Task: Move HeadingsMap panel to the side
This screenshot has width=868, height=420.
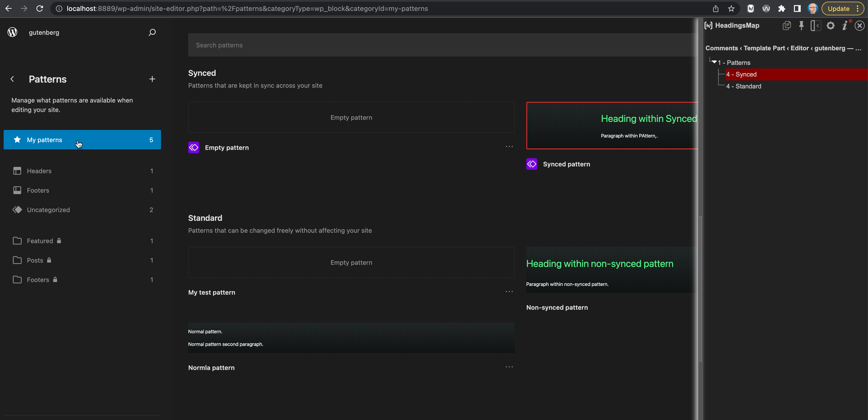Action: 816,26
